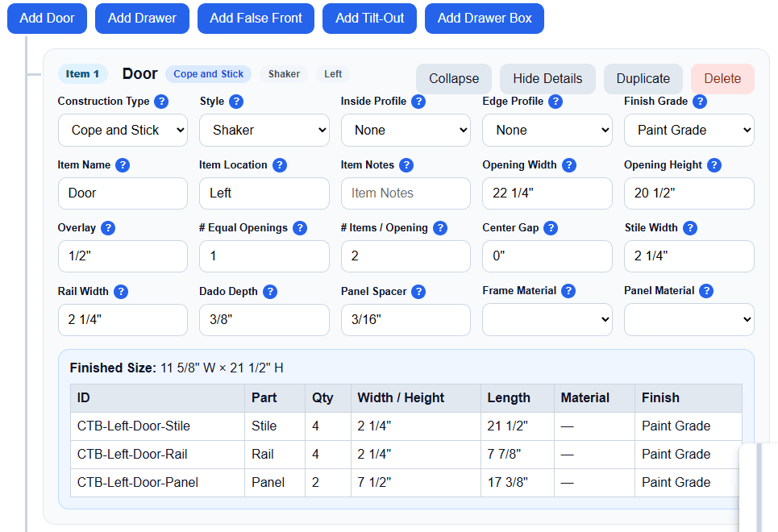Expand the Panel Material dropdown
The height and width of the screenshot is (532, 778).
coord(689,319)
